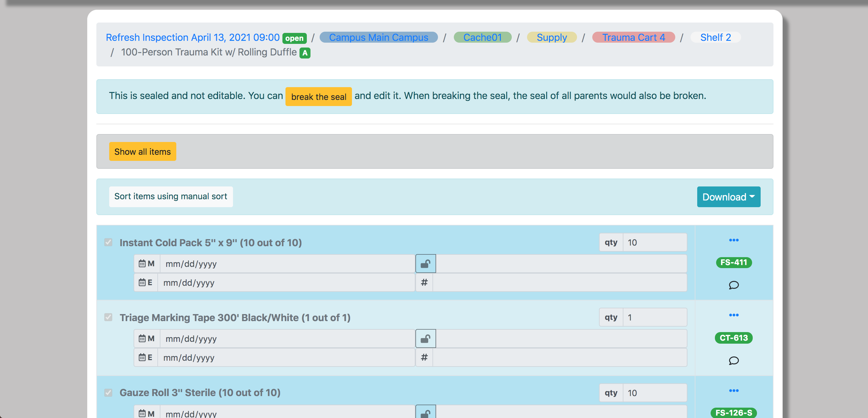868x418 pixels.
Task: Open the Supply breadcrumb
Action: [552, 37]
